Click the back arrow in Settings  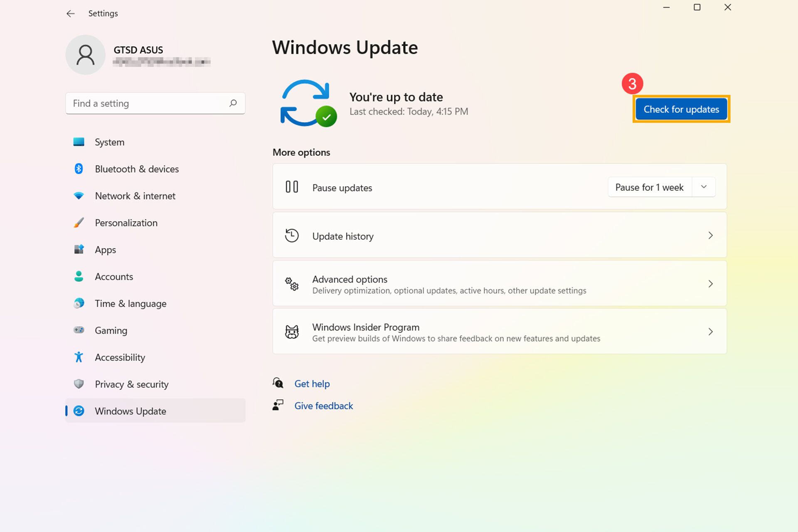70,13
